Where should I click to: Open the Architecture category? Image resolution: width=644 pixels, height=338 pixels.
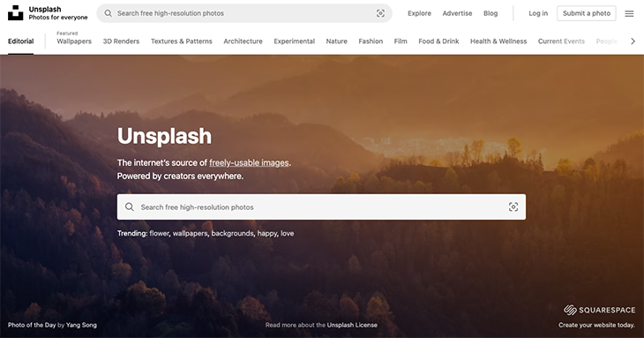243,41
